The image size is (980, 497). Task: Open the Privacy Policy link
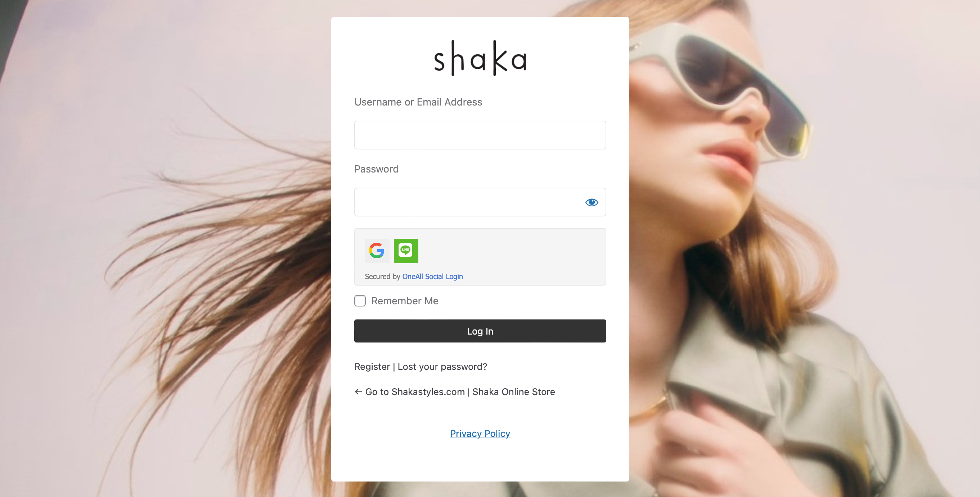(x=480, y=434)
